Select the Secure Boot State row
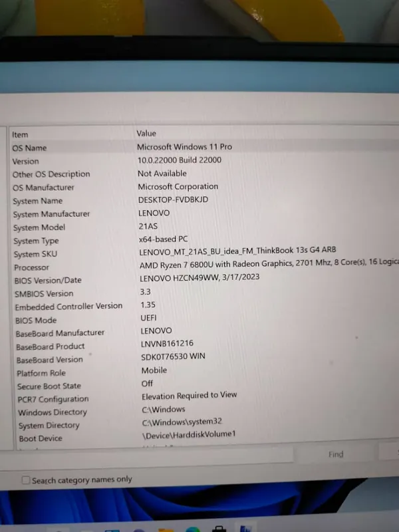 point(49,386)
